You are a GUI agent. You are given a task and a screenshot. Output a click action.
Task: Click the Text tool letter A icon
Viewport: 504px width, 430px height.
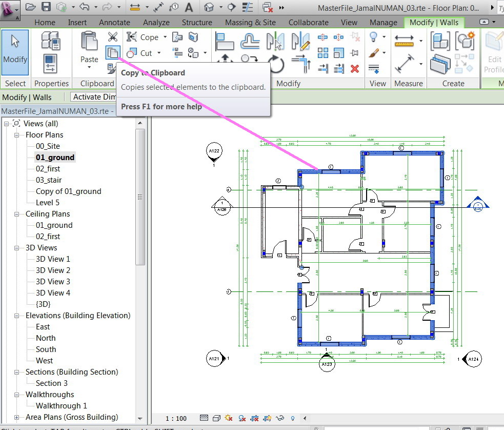coord(189,7)
